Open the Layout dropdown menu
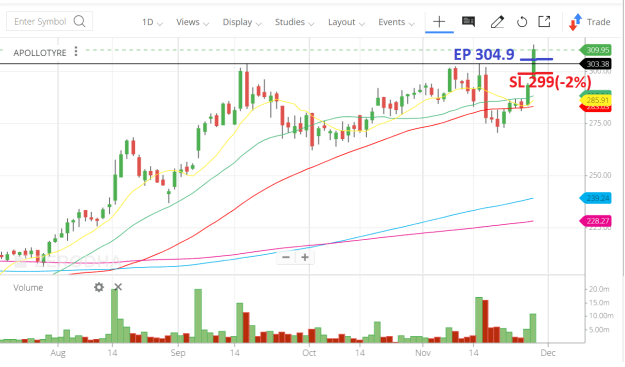 (346, 22)
